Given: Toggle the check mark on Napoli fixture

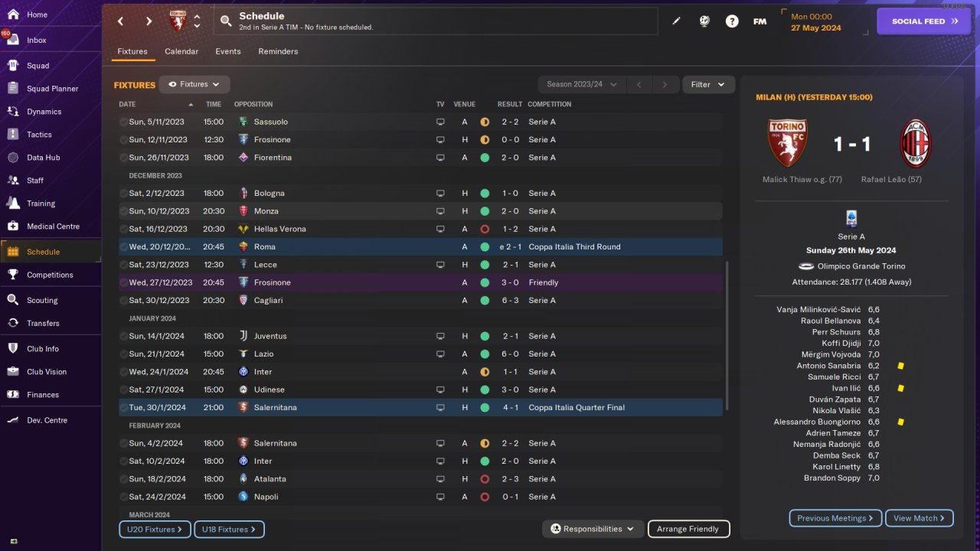Looking at the screenshot, I should (x=123, y=497).
